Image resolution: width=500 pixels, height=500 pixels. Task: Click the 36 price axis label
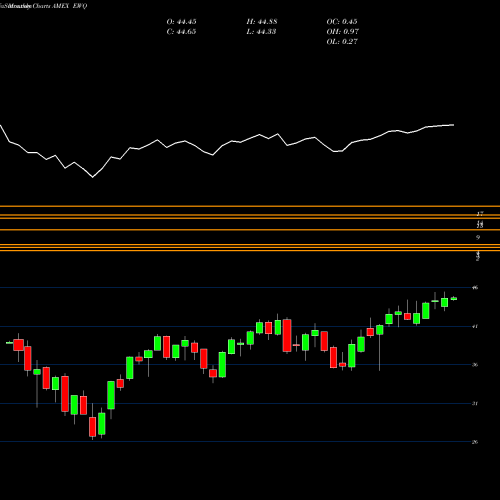point(475,365)
